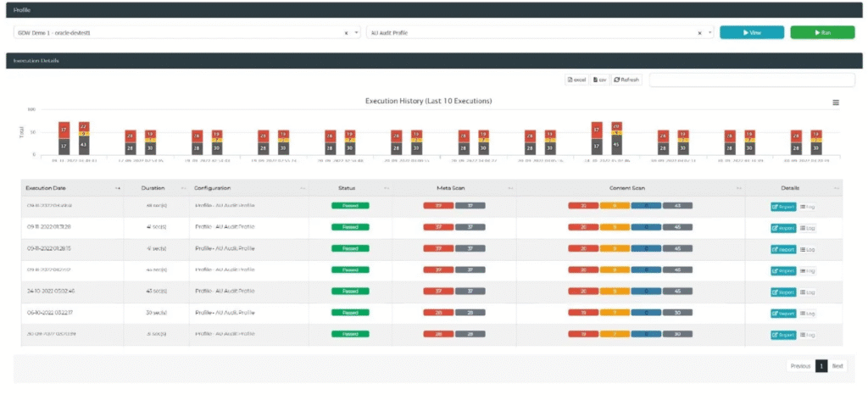Click the execution table search field
This screenshot has width=868, height=400.
tap(752, 81)
